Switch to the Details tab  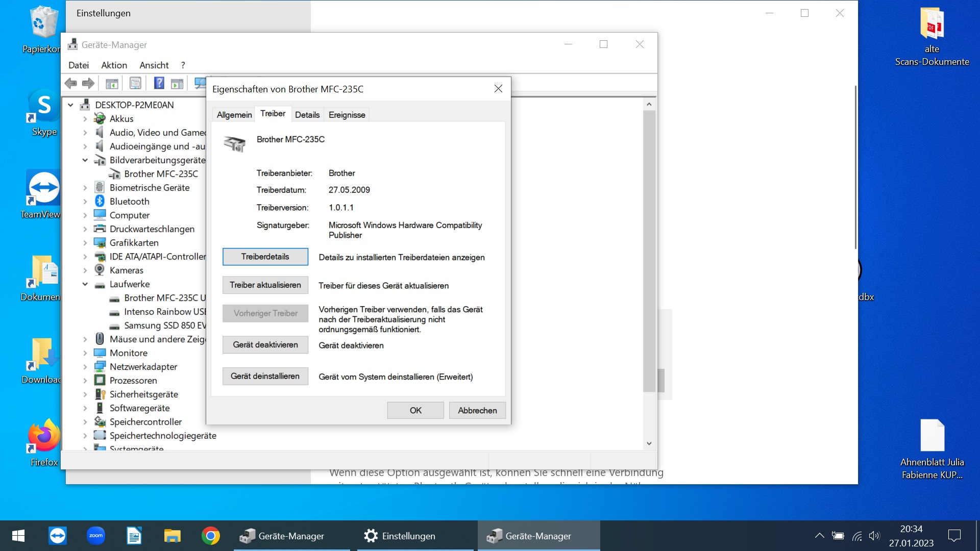click(307, 115)
